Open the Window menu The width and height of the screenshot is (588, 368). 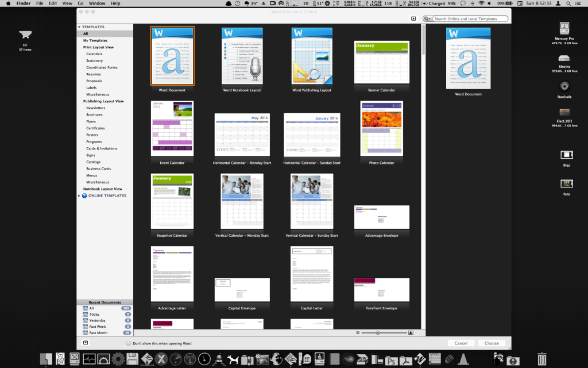(x=96, y=3)
